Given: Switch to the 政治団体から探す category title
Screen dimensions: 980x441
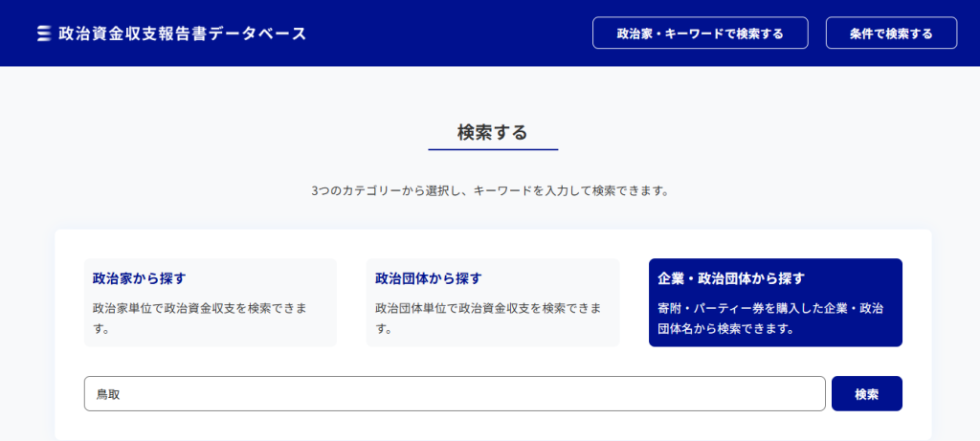Looking at the screenshot, I should click(428, 278).
